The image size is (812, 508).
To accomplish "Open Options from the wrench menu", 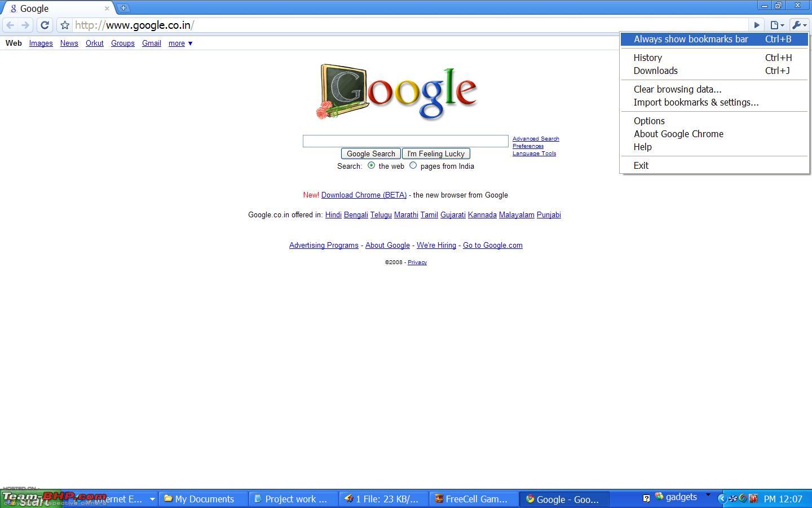I will (714, 121).
